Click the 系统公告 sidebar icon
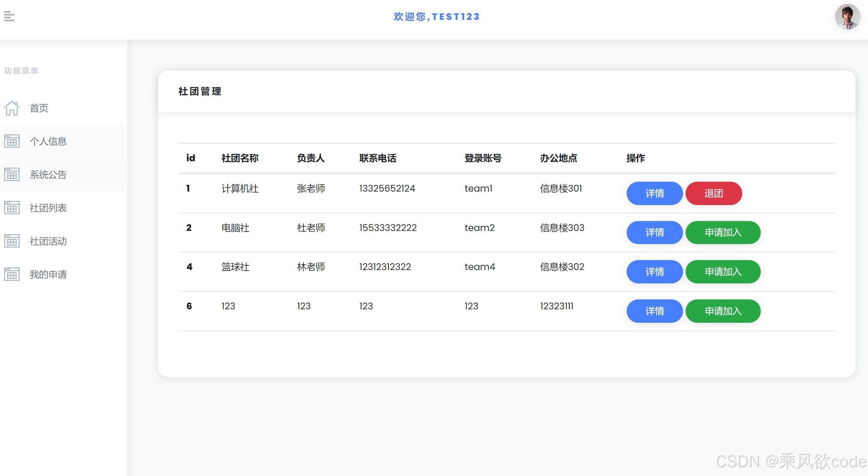The width and height of the screenshot is (868, 476). tap(12, 174)
